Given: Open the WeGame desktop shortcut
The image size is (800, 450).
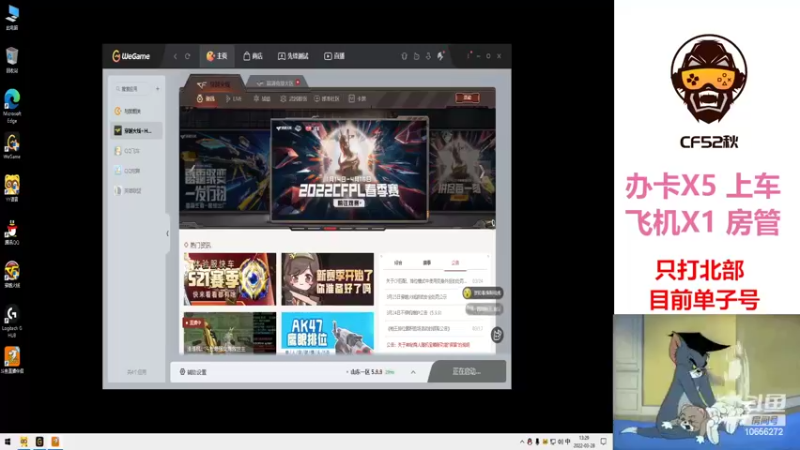Looking at the screenshot, I should (x=12, y=146).
